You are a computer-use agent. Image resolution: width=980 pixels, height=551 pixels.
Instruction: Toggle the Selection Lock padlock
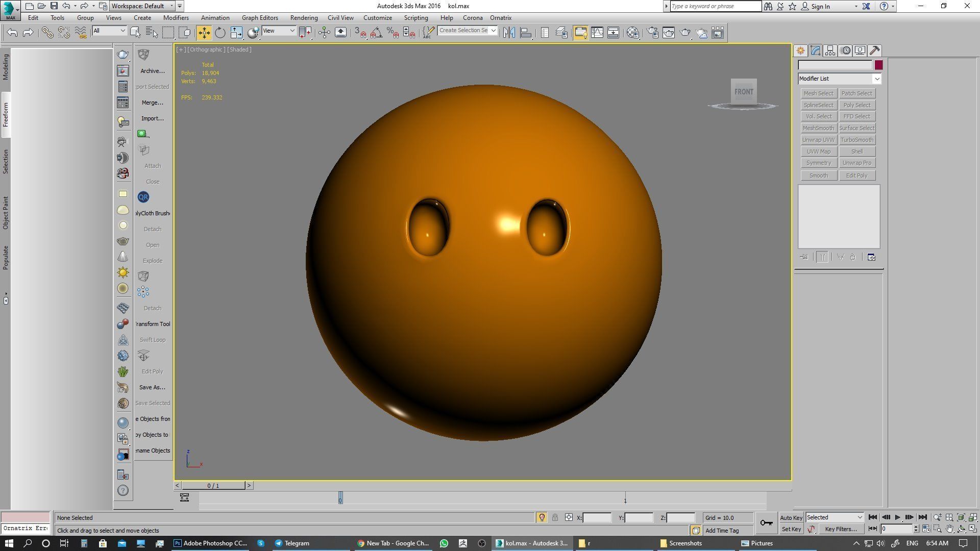coord(555,517)
